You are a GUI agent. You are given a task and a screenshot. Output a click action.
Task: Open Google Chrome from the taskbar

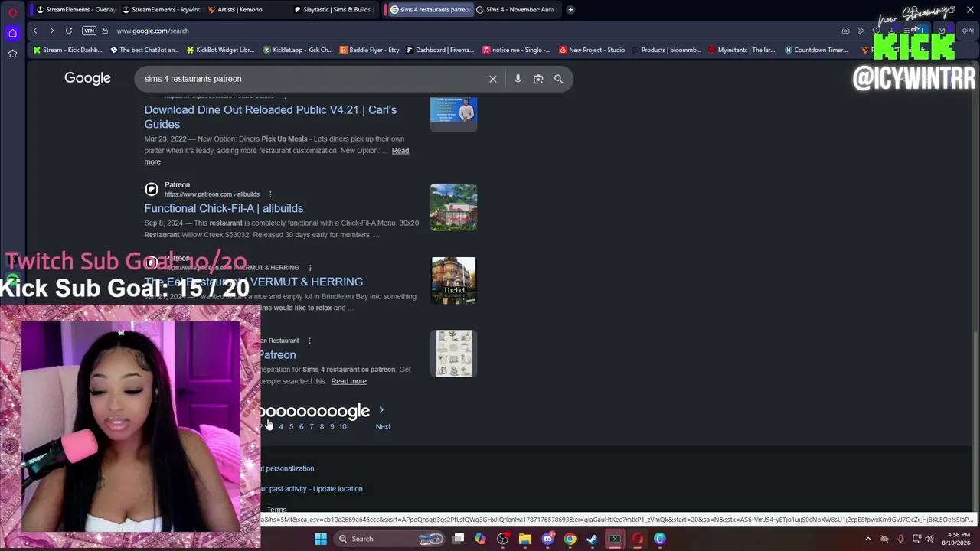[x=570, y=539]
